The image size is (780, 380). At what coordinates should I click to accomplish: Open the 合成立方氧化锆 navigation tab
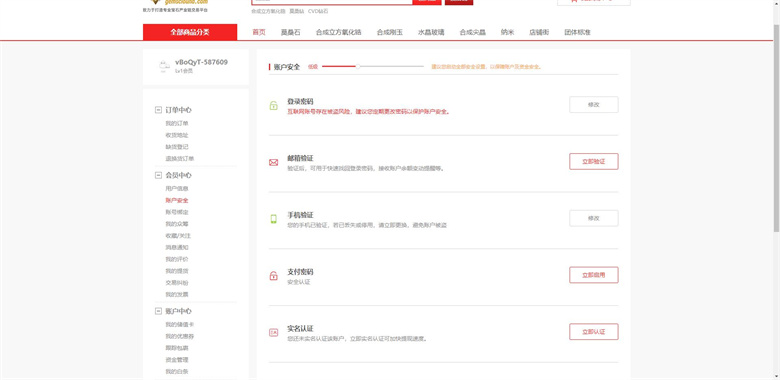pyautogui.click(x=338, y=32)
